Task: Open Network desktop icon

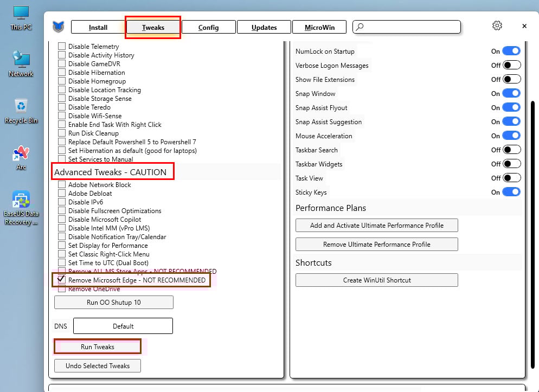Action: [x=21, y=64]
